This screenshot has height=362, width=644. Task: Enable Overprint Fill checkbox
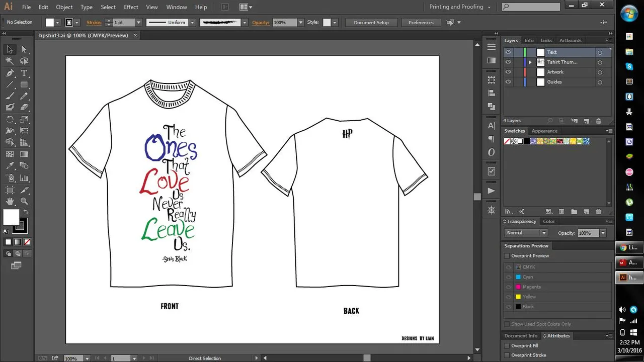click(x=507, y=346)
